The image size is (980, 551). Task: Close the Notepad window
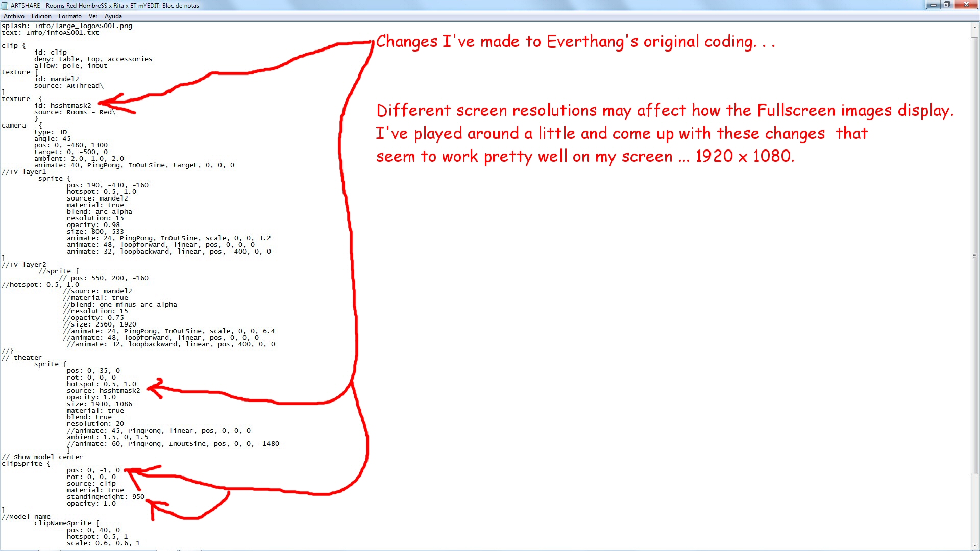[966, 5]
